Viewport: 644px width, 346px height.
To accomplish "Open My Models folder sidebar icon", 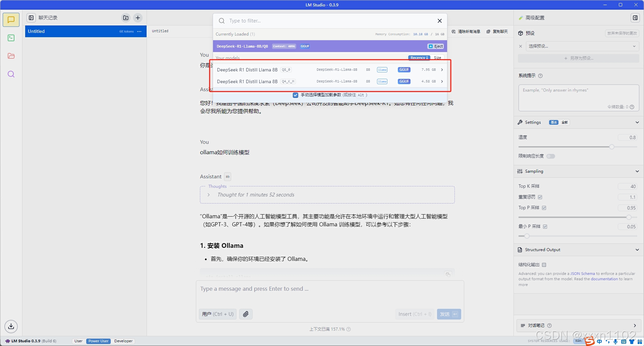I will 11,56.
